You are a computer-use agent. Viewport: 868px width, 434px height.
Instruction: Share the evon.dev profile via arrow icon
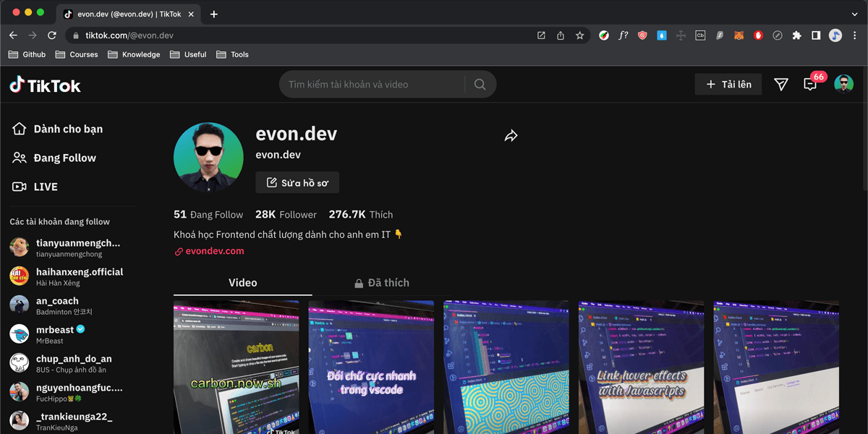coord(511,136)
